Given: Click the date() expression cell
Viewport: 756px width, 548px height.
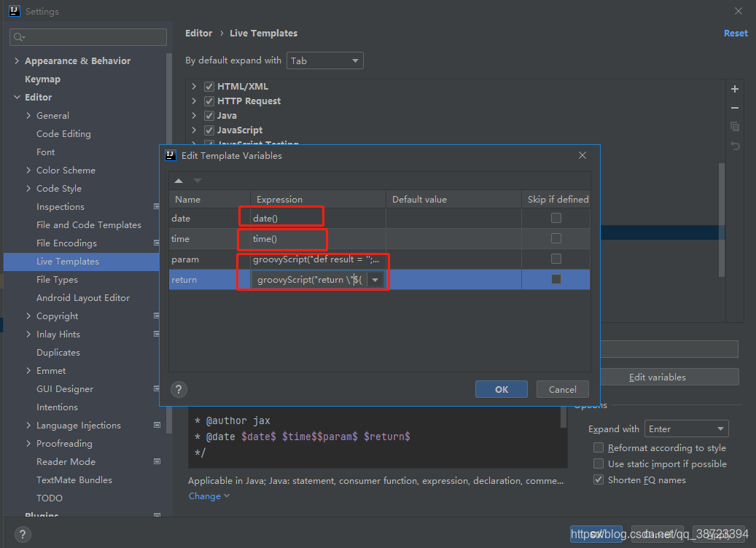Looking at the screenshot, I should click(318, 218).
